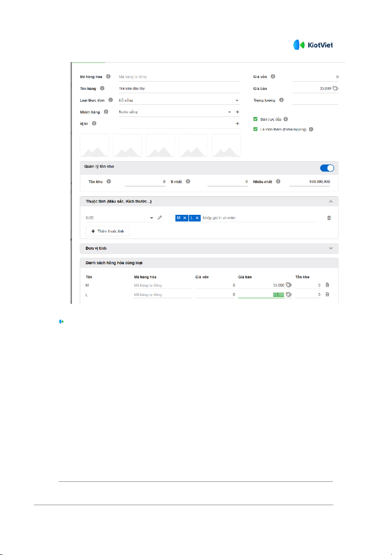Delete the SIZE attribute with its trash icon
This screenshot has height=555, width=392.
click(x=329, y=218)
